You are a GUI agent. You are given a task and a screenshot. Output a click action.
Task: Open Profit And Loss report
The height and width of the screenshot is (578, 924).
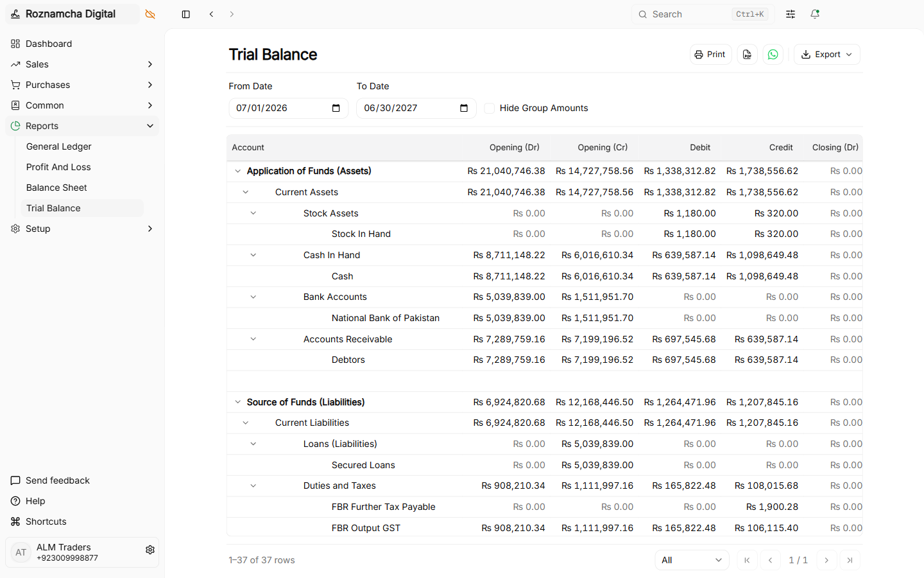(x=82, y=167)
